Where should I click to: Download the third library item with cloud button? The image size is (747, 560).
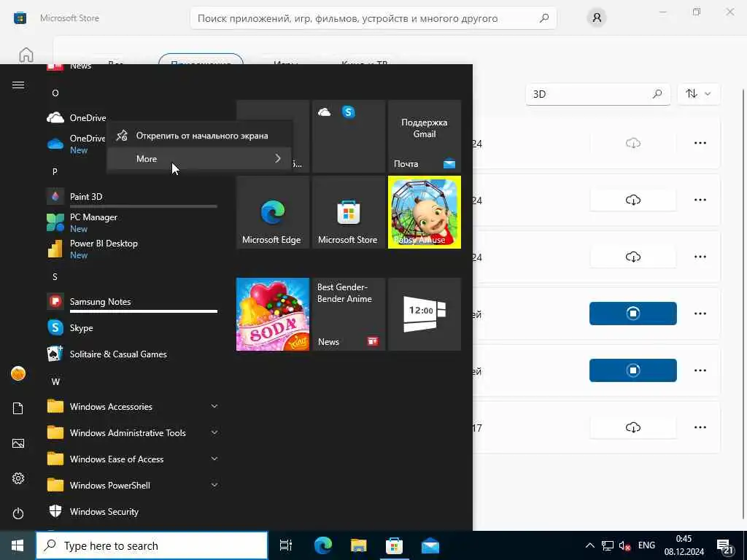(x=632, y=257)
